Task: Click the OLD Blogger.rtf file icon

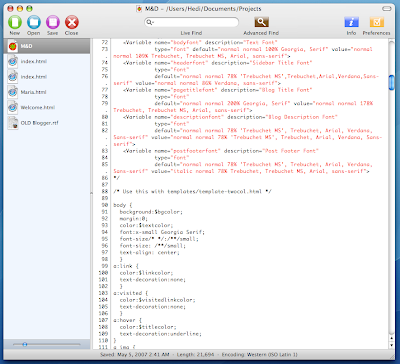Action: (x=13, y=123)
